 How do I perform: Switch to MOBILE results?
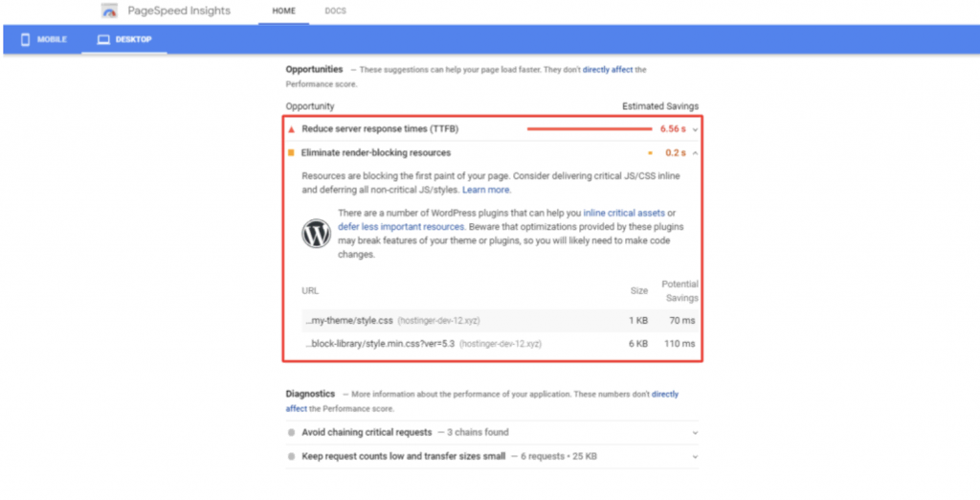click(x=44, y=39)
